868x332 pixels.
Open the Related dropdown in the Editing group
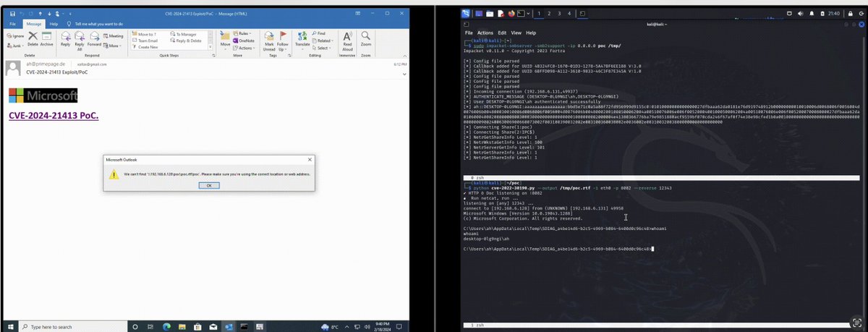pyautogui.click(x=323, y=41)
